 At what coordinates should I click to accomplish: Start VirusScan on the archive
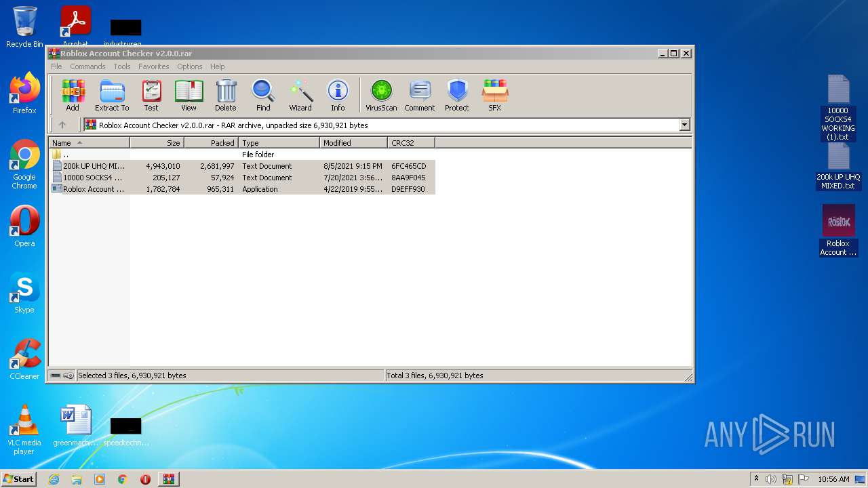[x=381, y=95]
